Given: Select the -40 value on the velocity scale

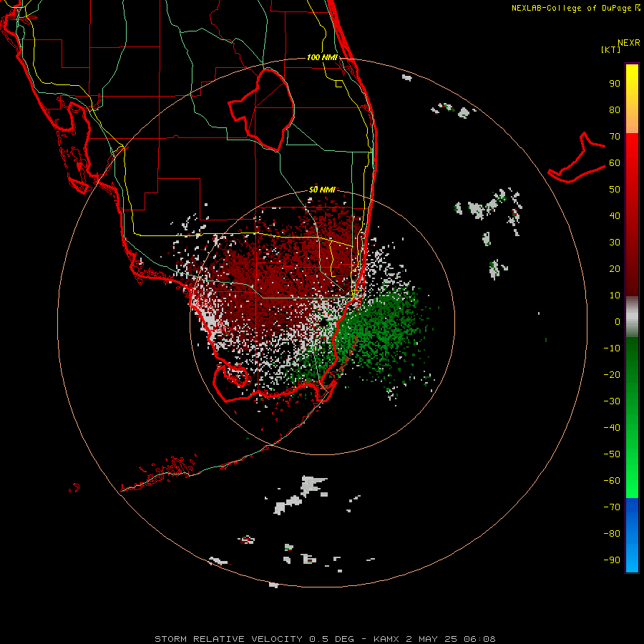Looking at the screenshot, I should click(x=612, y=428).
